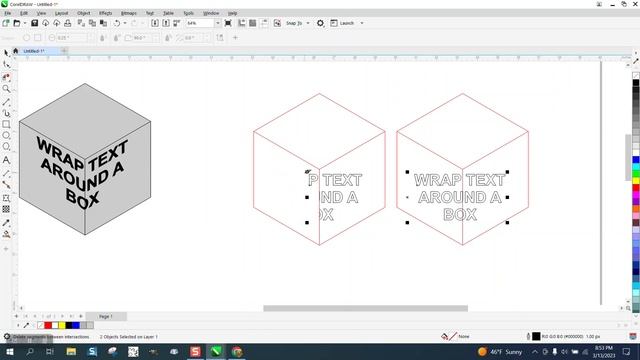640x360 pixels.
Task: Select the Pick tool in the toolbox
Action: [x=6, y=53]
